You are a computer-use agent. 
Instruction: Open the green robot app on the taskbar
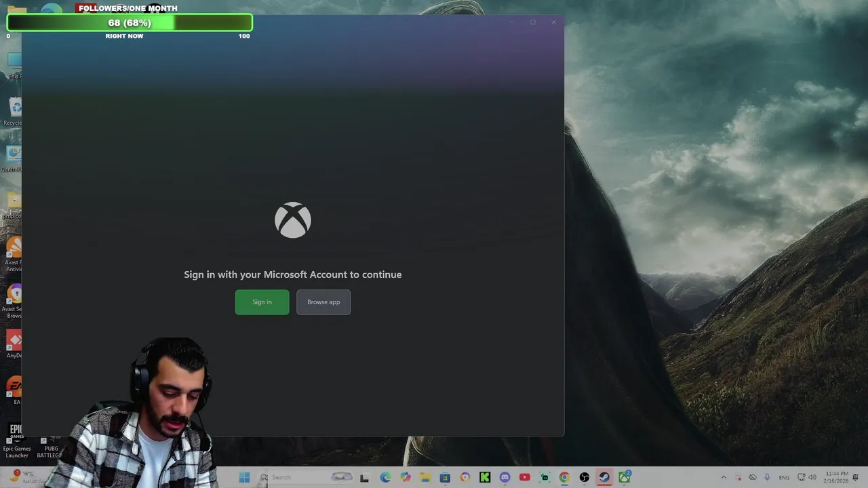point(545,477)
